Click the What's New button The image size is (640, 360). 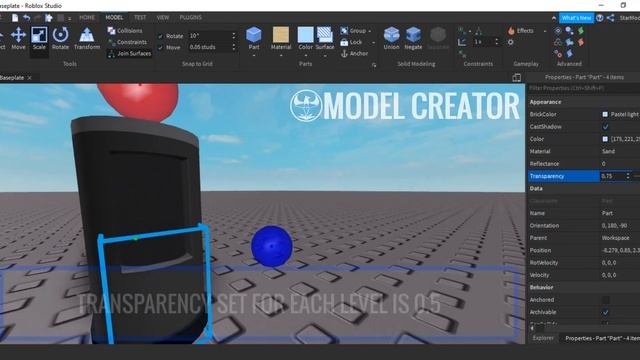576,18
